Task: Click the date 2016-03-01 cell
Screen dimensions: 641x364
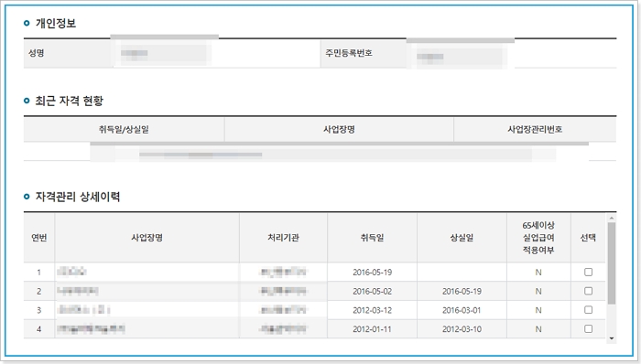Action: (462, 310)
